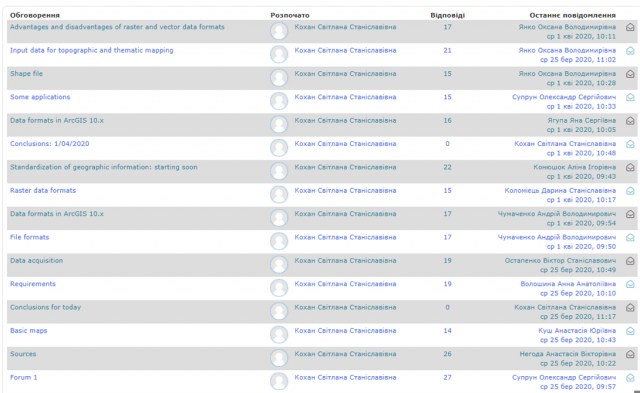640x393 pixels.
Task: Open Data formats in ArcGIS with 17 replies
Action: [57, 213]
